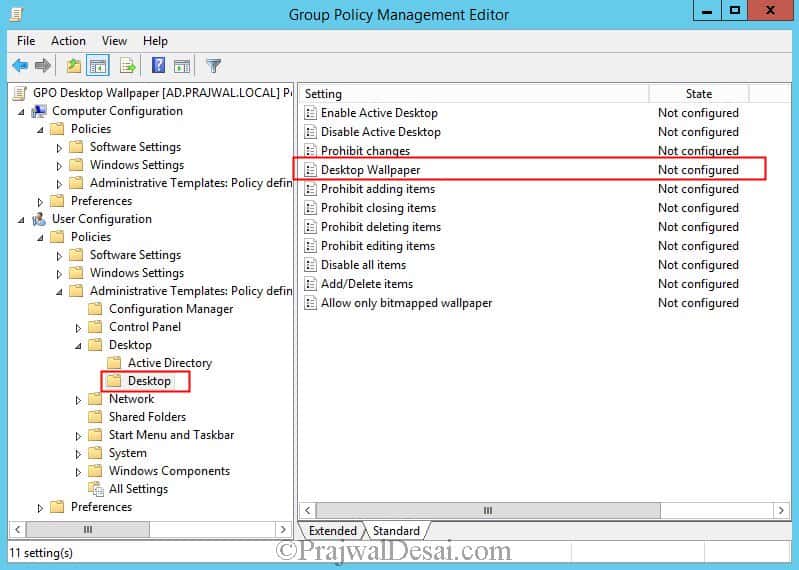Click right arrow of settings list scrollbar
Screen dimensions: 799x570
point(781,510)
